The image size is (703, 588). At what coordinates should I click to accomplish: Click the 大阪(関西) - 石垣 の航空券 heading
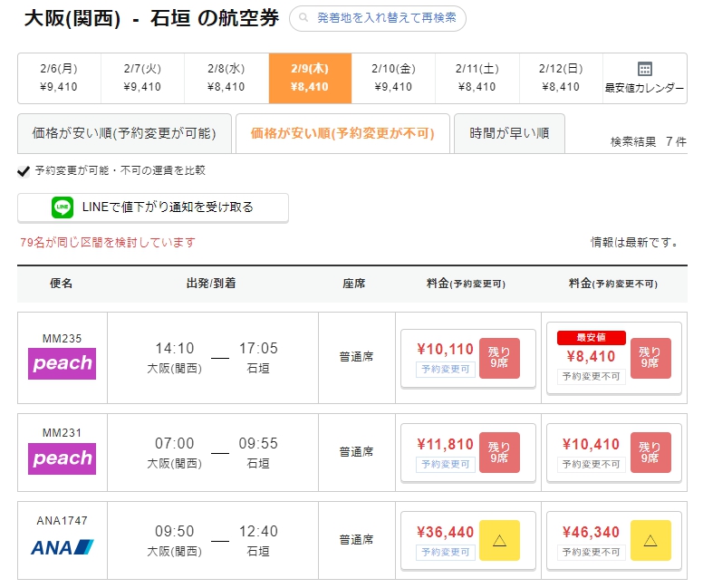coord(151,19)
